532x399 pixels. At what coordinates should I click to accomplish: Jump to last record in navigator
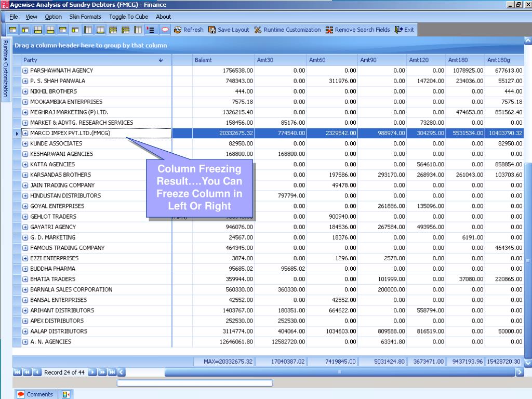pos(112,372)
